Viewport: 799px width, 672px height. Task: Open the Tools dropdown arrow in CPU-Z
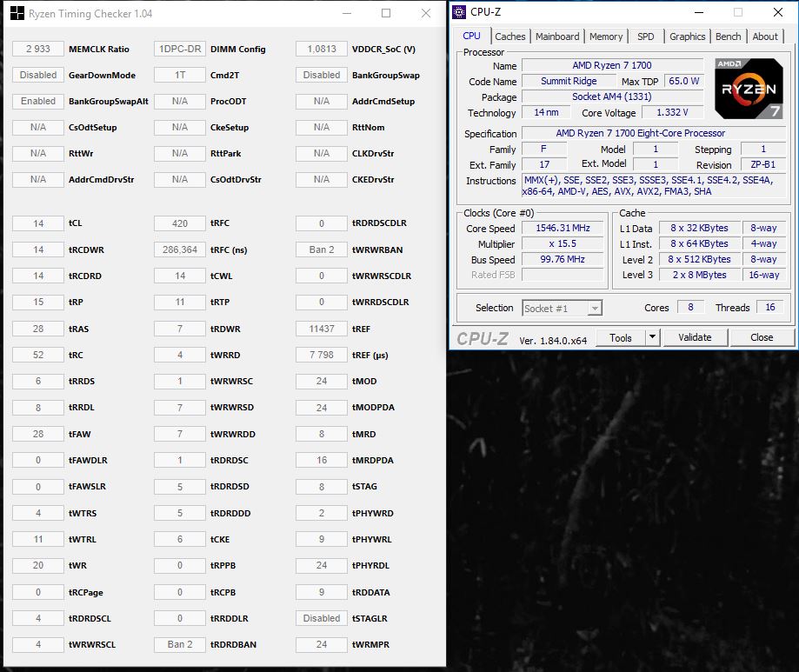[x=652, y=337]
